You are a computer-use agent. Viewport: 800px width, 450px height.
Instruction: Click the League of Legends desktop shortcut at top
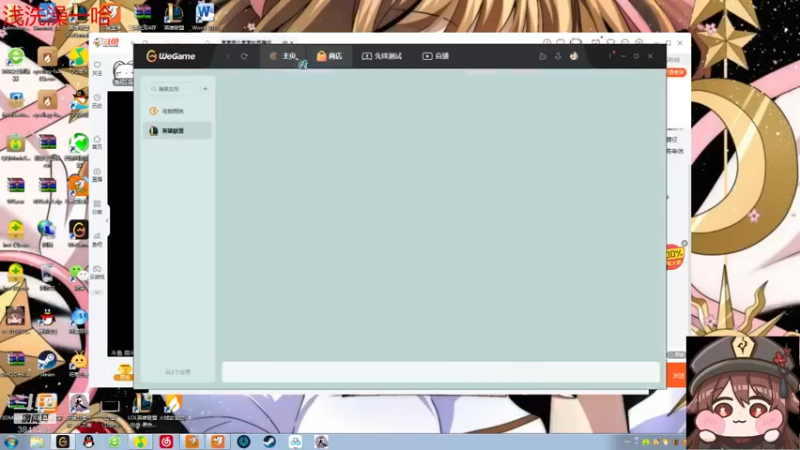click(173, 17)
